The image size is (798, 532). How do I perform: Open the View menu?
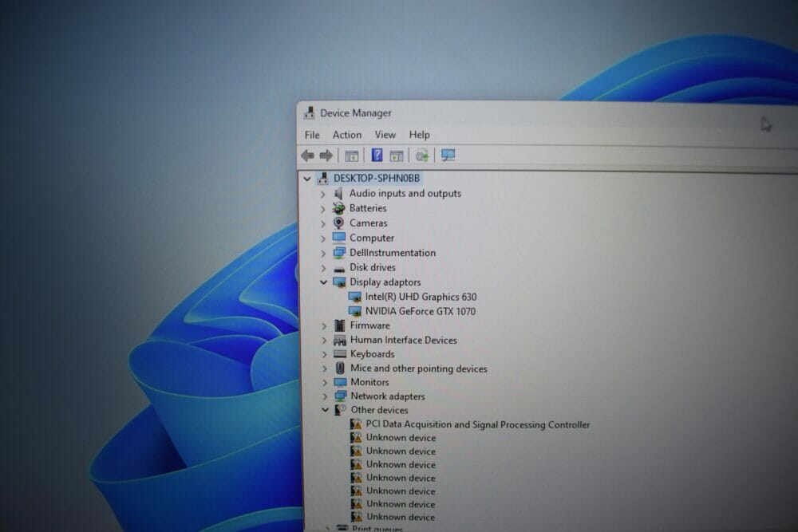(x=385, y=135)
